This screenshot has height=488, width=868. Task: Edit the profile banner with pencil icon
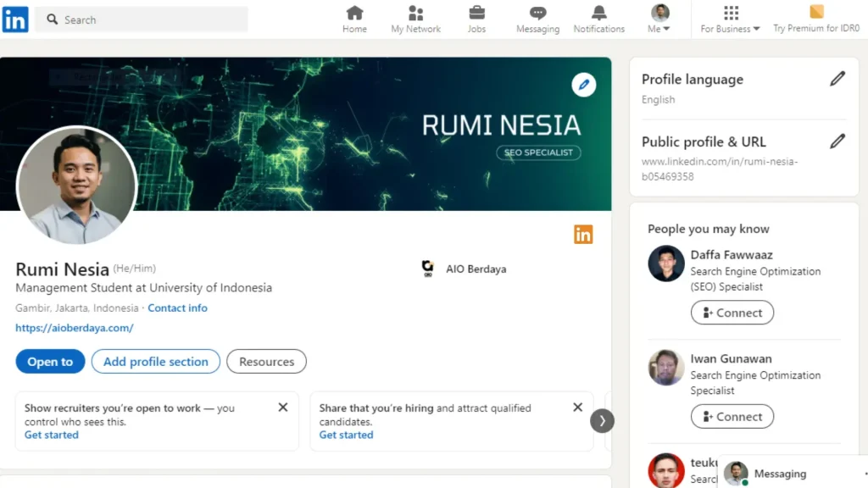[583, 85]
